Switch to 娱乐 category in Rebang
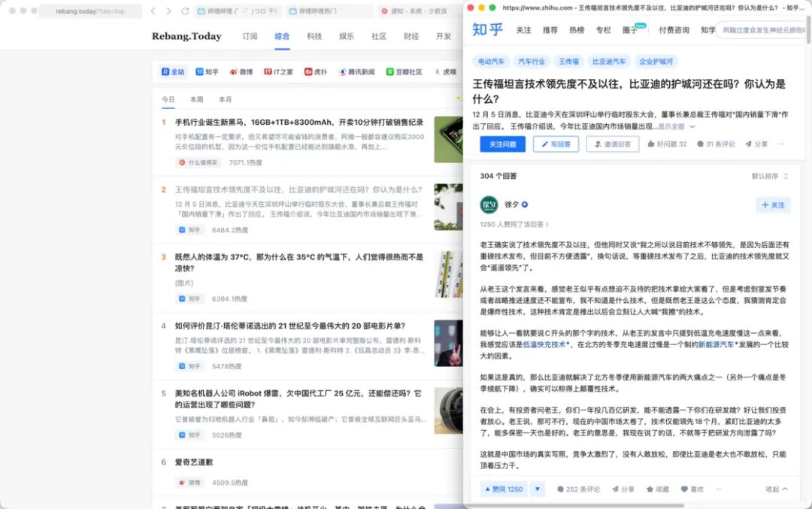Screen dimensions: 812x509 click(347, 36)
